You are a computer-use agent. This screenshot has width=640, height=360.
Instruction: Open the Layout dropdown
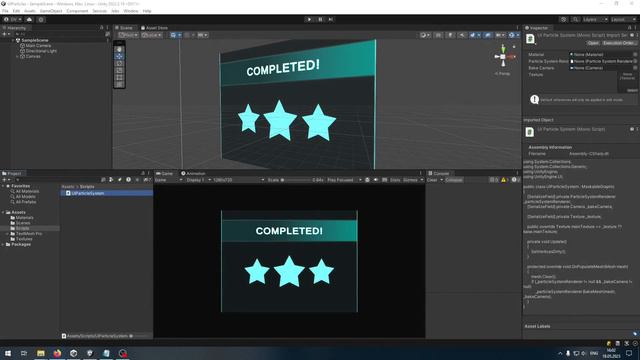click(623, 19)
